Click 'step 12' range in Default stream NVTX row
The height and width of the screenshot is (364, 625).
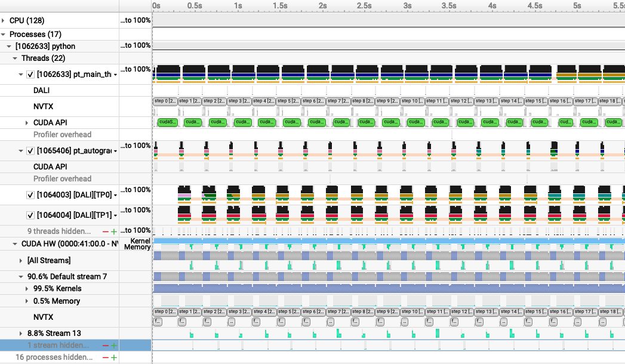click(461, 311)
